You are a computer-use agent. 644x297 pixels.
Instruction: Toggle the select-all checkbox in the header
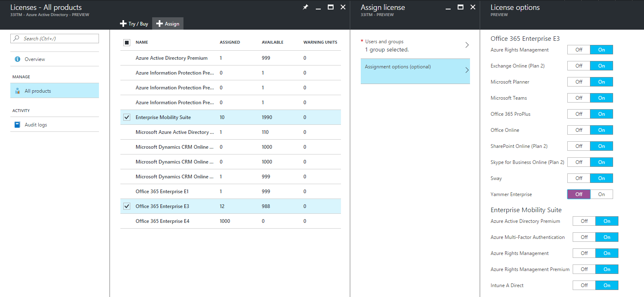127,42
